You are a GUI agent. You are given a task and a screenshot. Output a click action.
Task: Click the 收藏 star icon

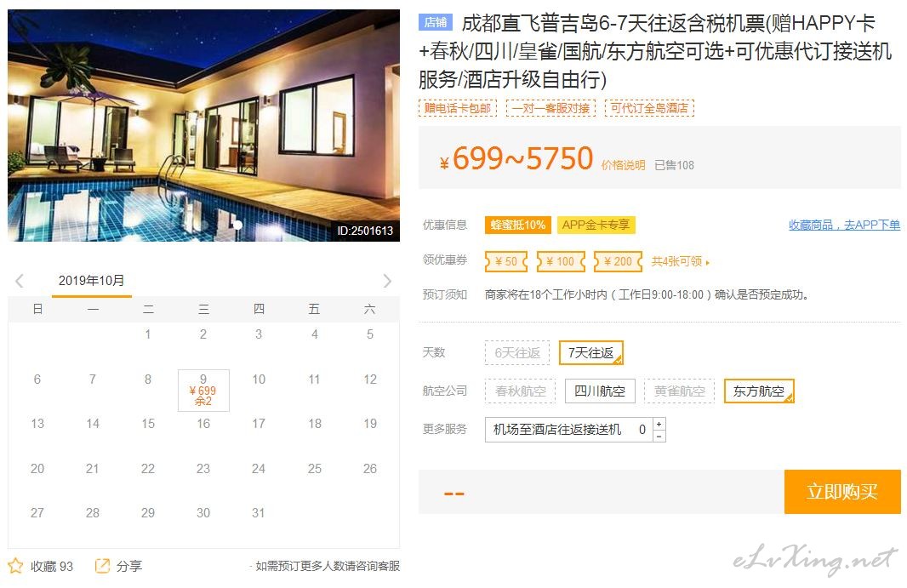click(15, 566)
